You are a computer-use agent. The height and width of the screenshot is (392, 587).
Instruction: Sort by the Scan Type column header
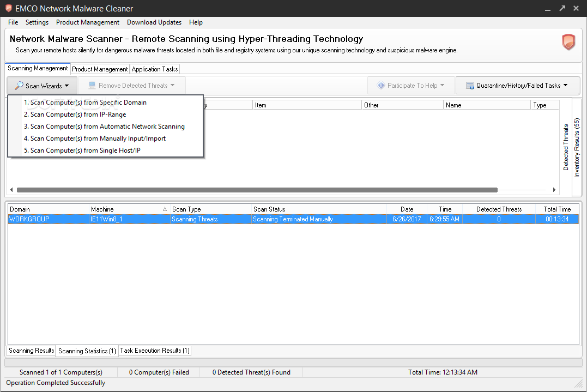211,209
